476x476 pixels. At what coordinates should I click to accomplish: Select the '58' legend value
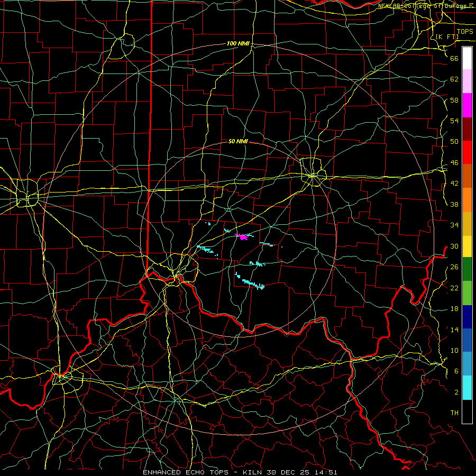[x=454, y=100]
